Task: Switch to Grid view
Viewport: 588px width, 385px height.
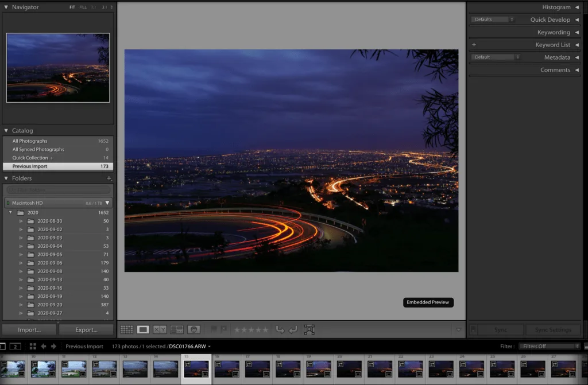Action: pyautogui.click(x=126, y=329)
